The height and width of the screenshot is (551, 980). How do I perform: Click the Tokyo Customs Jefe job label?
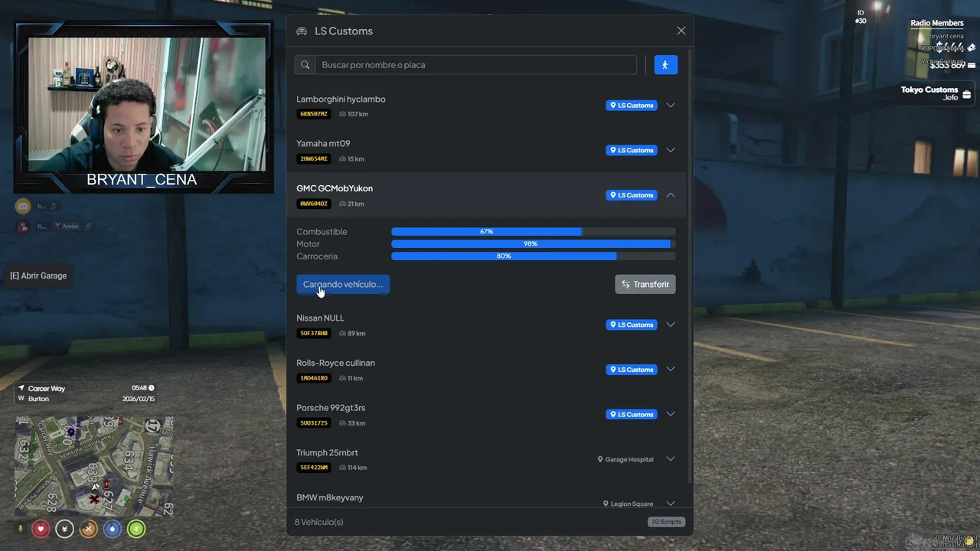point(929,93)
